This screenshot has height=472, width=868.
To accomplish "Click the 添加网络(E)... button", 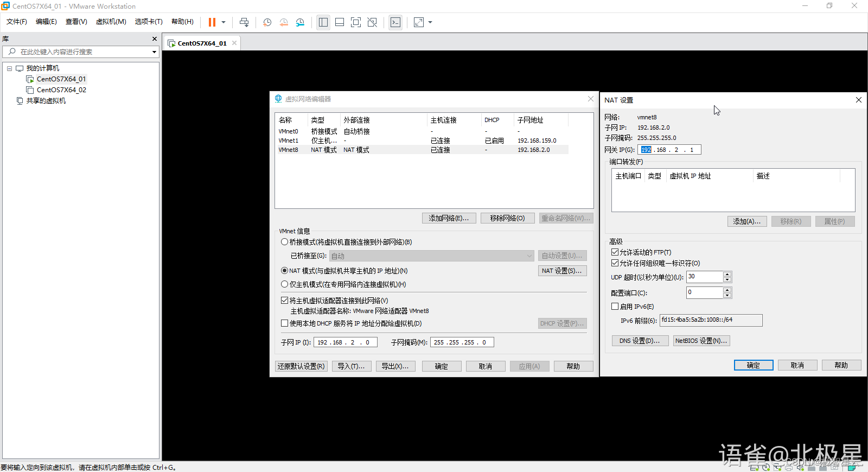I will click(449, 218).
